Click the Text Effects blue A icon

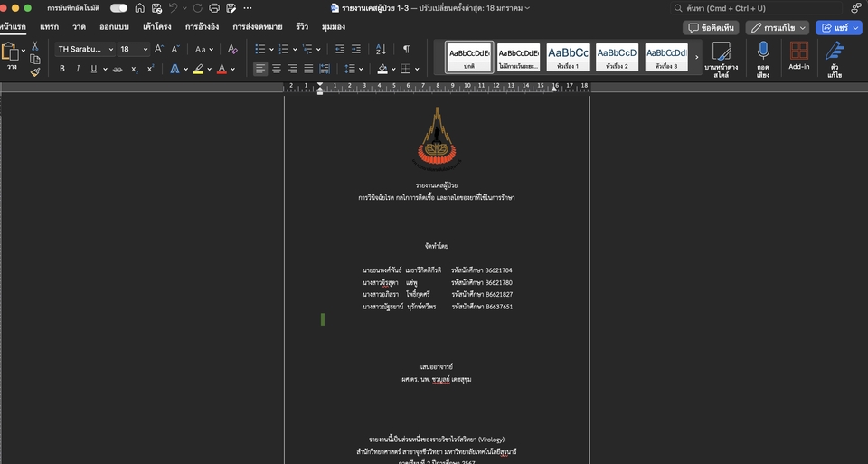[175, 69]
